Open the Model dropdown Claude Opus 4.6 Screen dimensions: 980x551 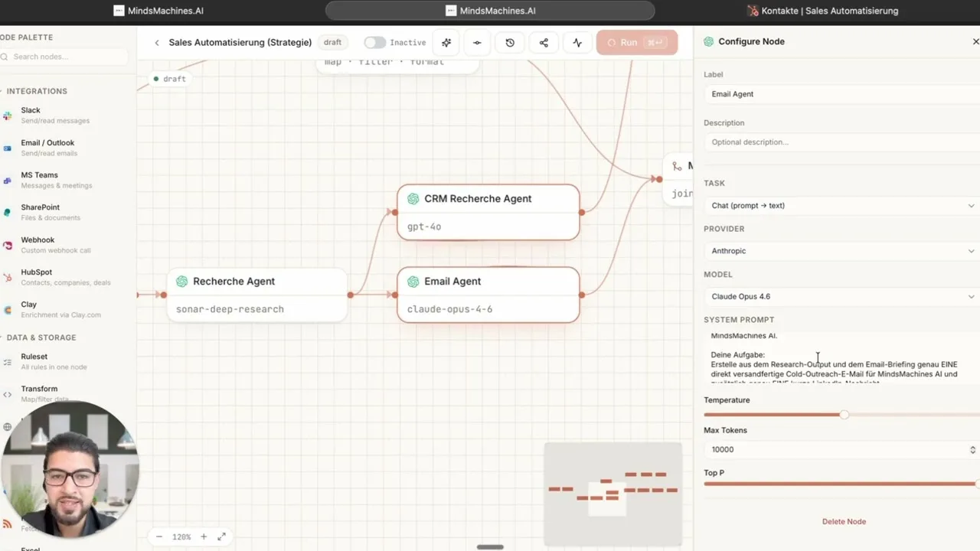click(841, 296)
